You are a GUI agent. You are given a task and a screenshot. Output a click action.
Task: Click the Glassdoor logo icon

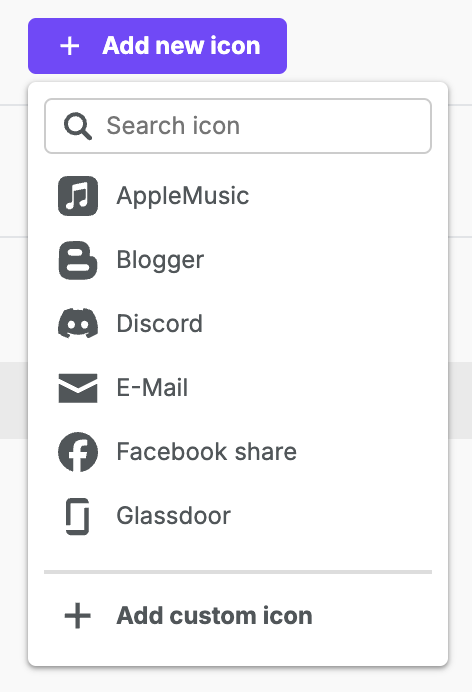pyautogui.click(x=78, y=516)
